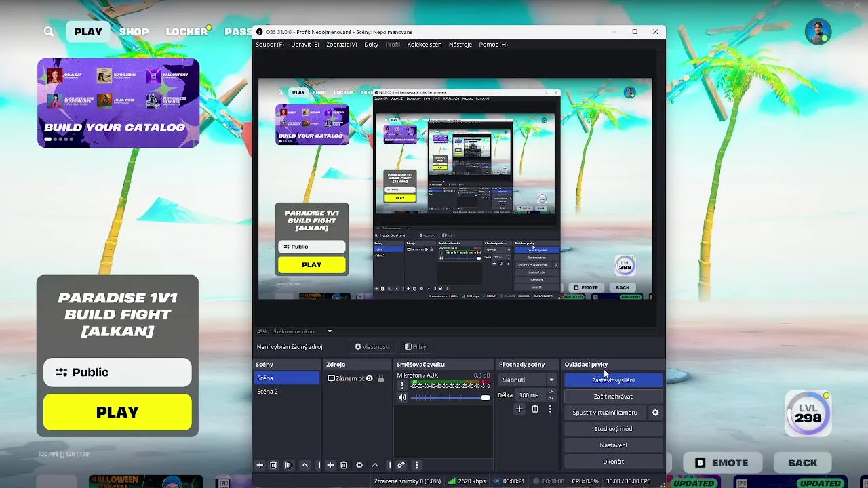Increase the Délka transition duration

[x=551, y=392]
